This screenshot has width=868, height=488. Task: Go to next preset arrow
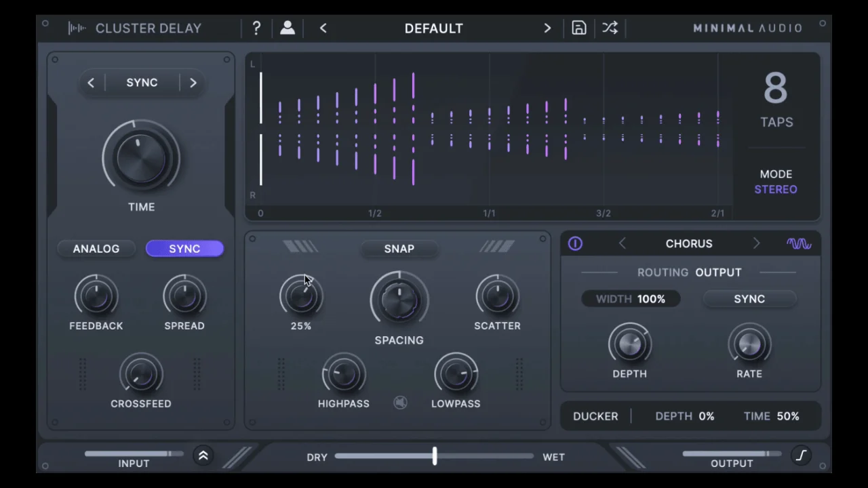[547, 28]
